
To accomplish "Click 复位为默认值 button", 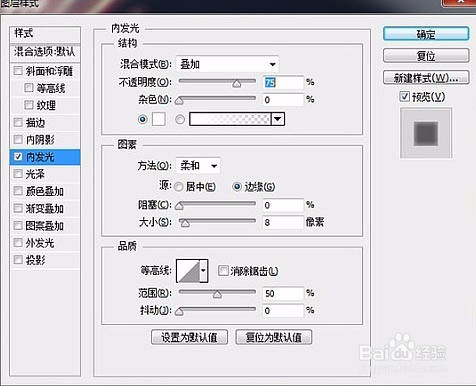I will (x=274, y=337).
